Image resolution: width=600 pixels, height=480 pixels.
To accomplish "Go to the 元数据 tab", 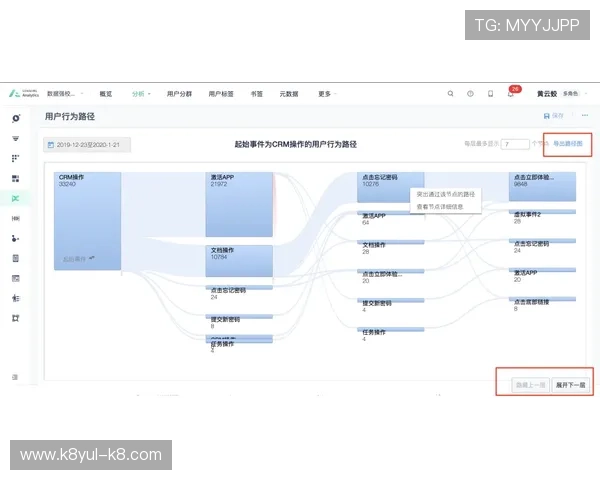I will (x=289, y=94).
